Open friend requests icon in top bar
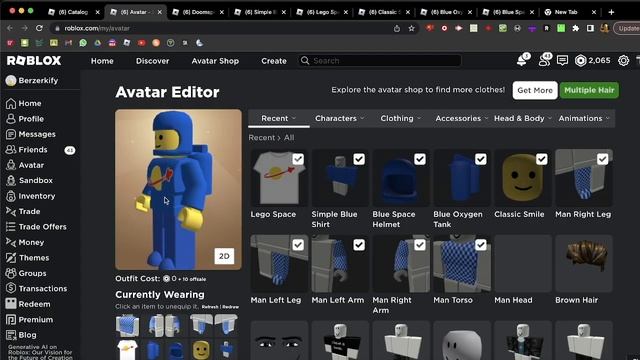 (x=544, y=60)
